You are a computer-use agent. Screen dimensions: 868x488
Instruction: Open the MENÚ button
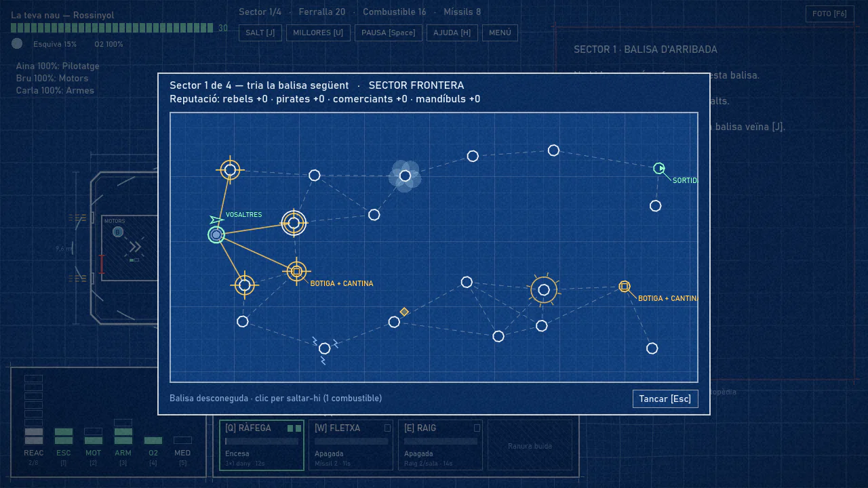pos(500,33)
